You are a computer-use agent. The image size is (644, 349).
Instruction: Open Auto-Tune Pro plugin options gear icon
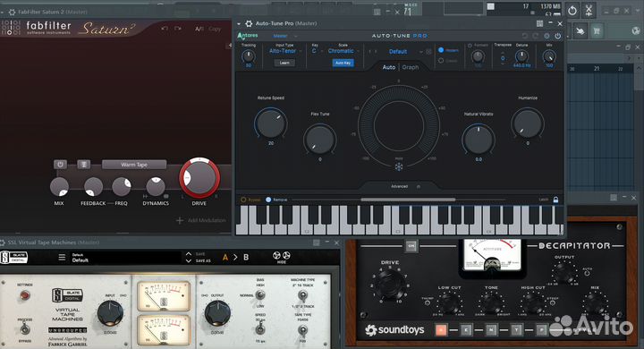[x=249, y=24]
